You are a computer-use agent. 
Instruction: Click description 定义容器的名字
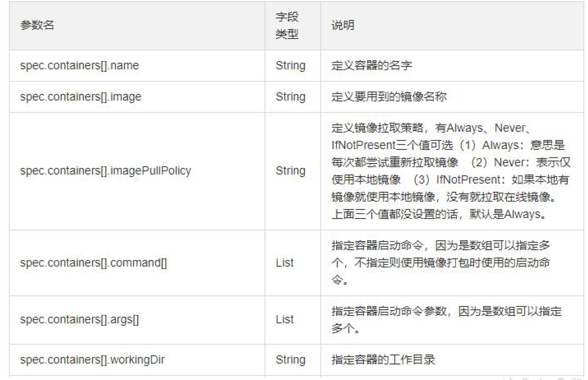point(372,66)
